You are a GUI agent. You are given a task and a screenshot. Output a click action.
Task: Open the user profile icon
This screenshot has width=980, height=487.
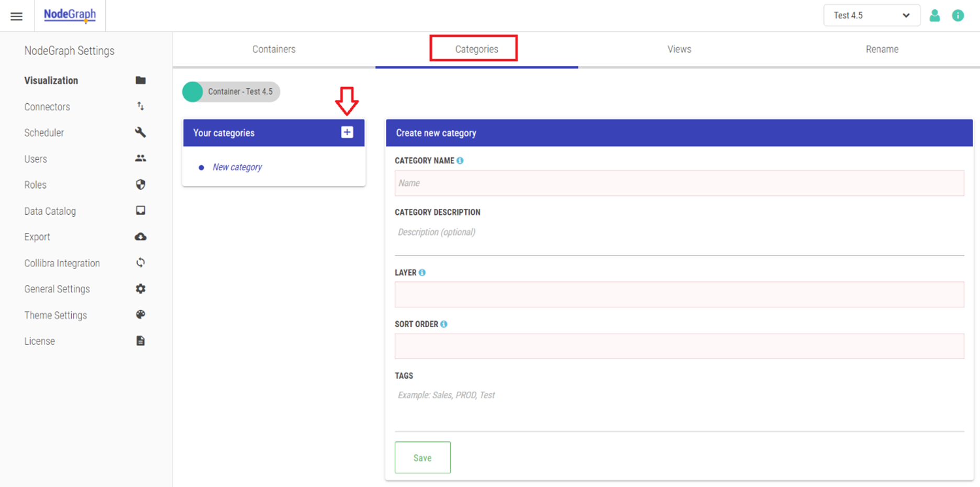[x=934, y=16]
